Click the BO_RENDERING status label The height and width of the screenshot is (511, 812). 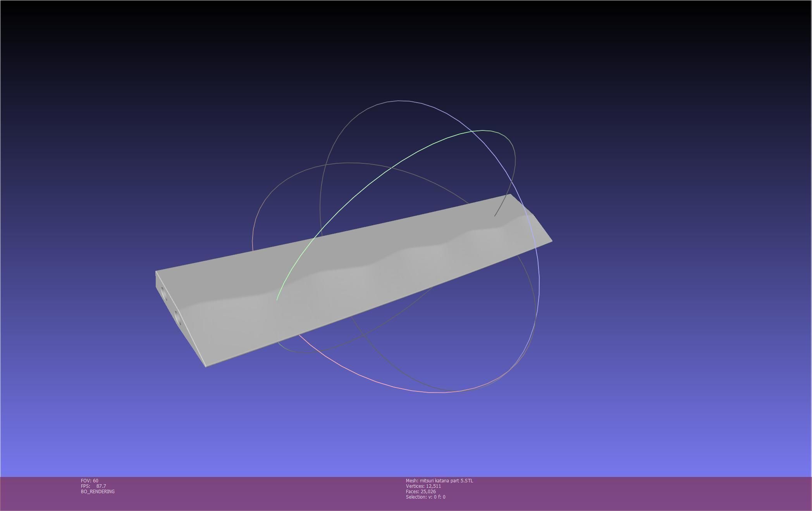click(98, 492)
